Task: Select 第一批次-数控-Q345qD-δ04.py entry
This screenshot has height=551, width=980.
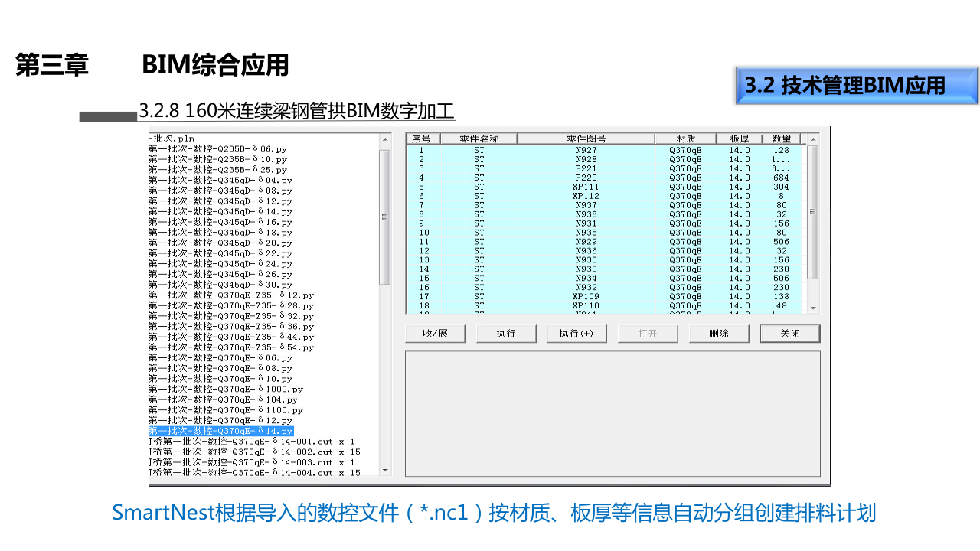Action: click(x=220, y=181)
